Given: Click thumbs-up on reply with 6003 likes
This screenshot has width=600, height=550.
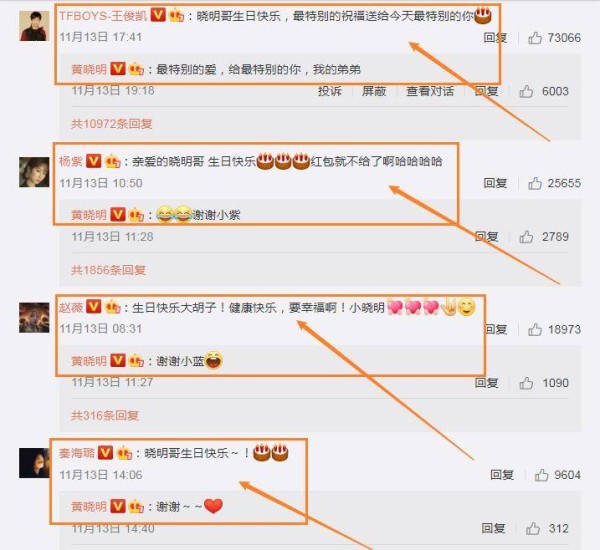Looking at the screenshot, I should coord(526,91).
